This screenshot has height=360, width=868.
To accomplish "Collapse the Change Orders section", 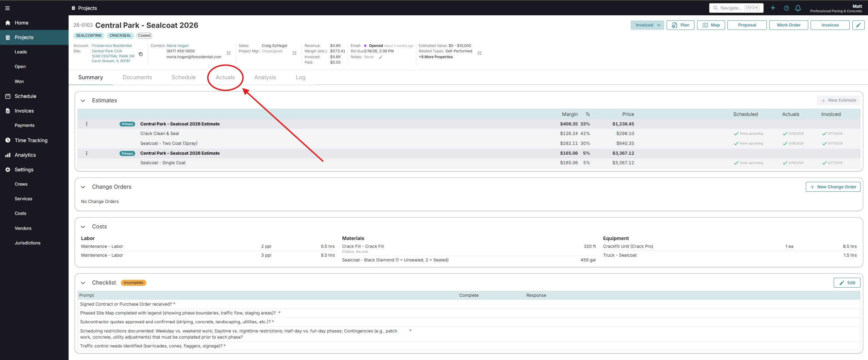I will pyautogui.click(x=83, y=187).
